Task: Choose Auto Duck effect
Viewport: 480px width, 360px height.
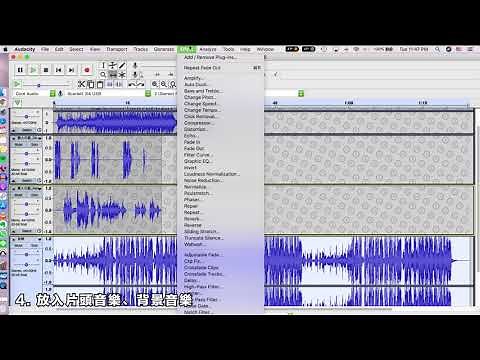Action: (x=220, y=85)
